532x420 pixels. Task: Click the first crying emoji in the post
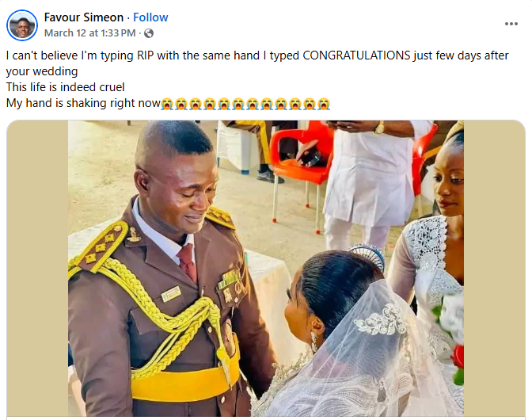(167, 104)
